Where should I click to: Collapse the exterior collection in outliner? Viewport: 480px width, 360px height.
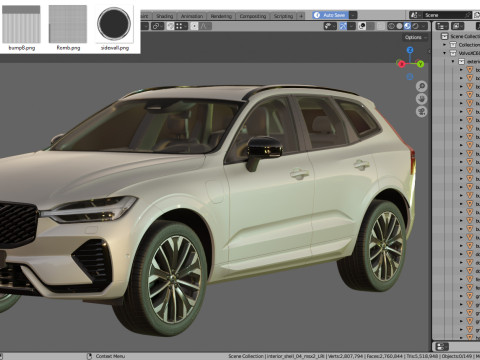pos(453,61)
